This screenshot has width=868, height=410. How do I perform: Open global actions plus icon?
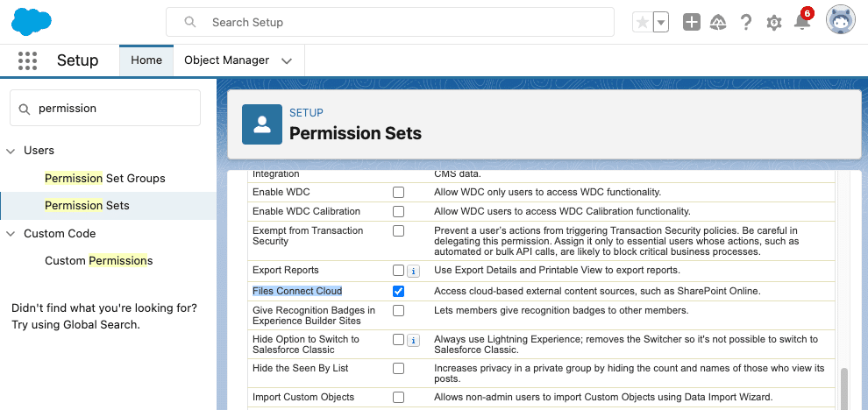click(x=692, y=23)
